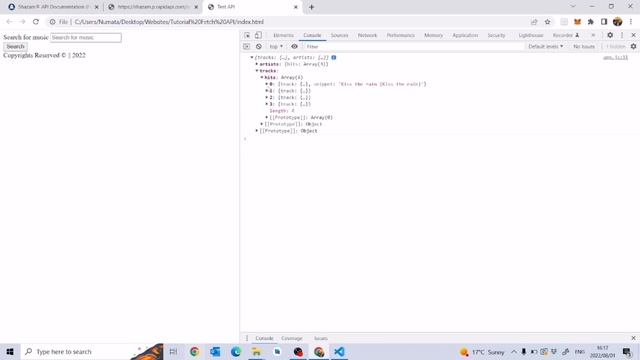Open Visual Studio Code from taskbar
This screenshot has width=640, height=360.
click(x=339, y=351)
